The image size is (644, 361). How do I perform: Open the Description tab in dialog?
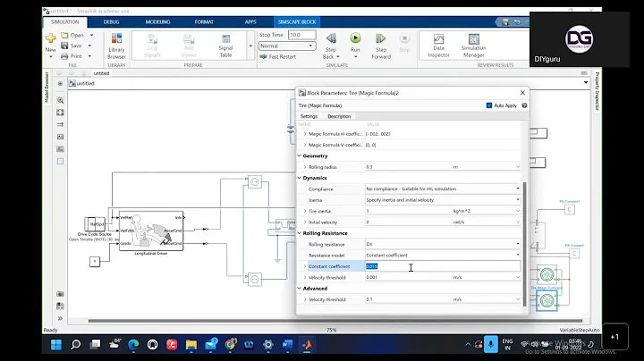pos(339,116)
